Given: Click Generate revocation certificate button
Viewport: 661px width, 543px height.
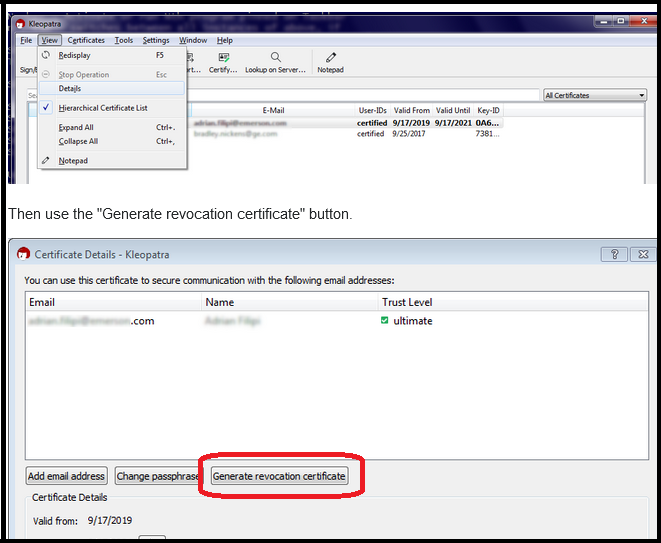Looking at the screenshot, I should pos(279,476).
